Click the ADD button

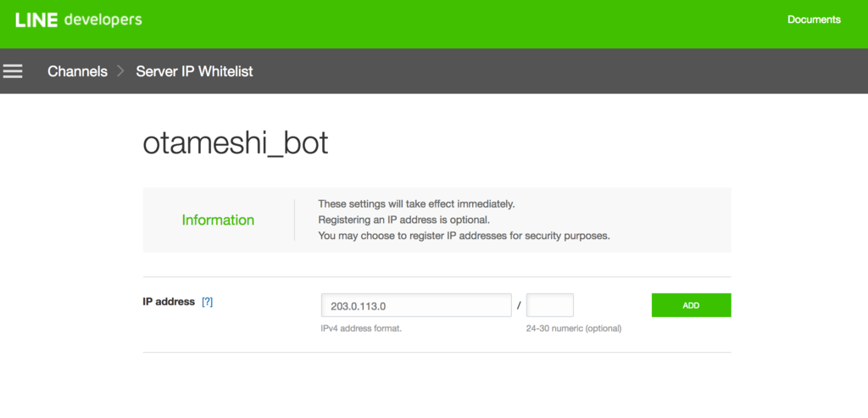[691, 305]
